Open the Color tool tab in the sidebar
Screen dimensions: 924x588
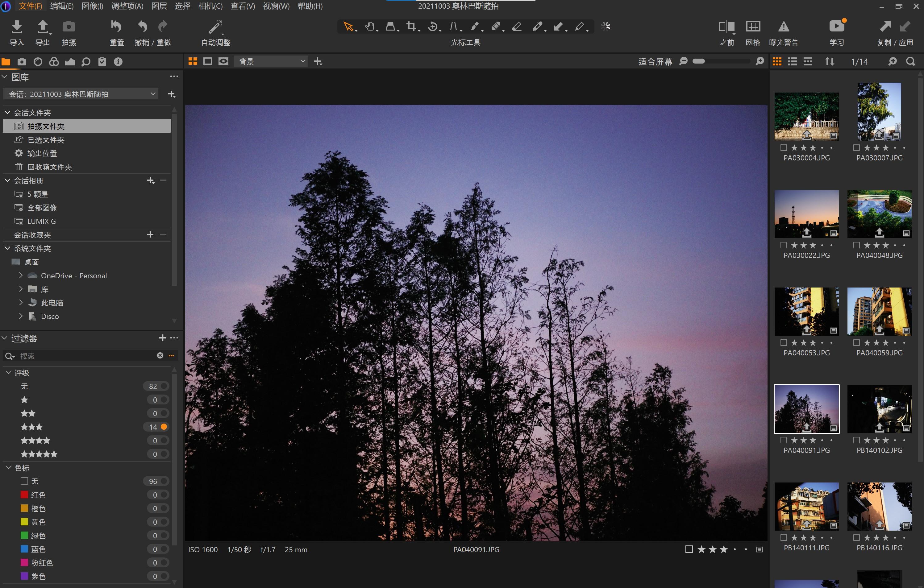click(x=54, y=61)
